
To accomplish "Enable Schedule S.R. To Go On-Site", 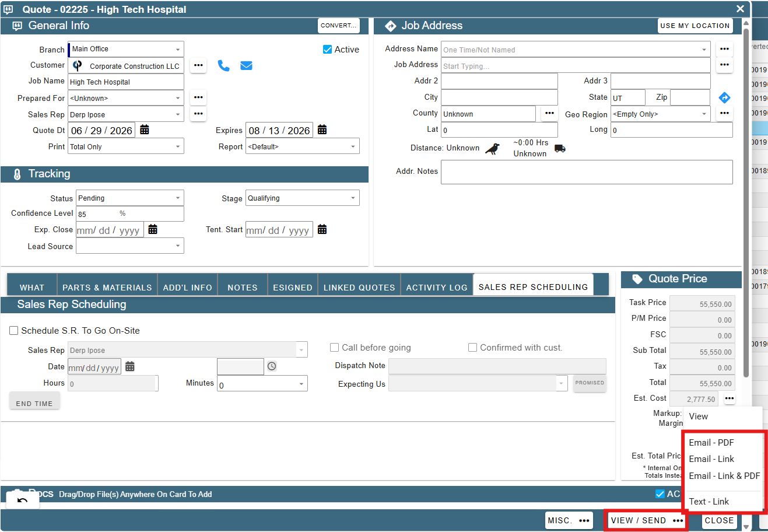I will [14, 331].
